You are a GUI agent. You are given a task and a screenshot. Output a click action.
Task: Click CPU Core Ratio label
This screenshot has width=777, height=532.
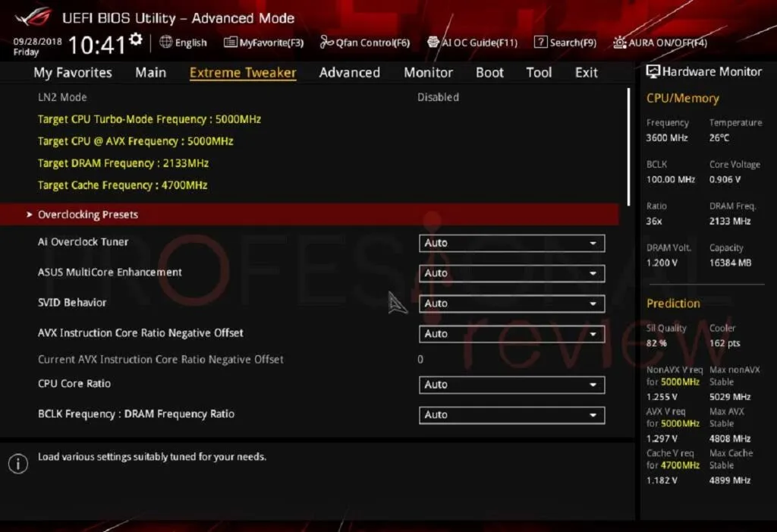[x=74, y=383]
